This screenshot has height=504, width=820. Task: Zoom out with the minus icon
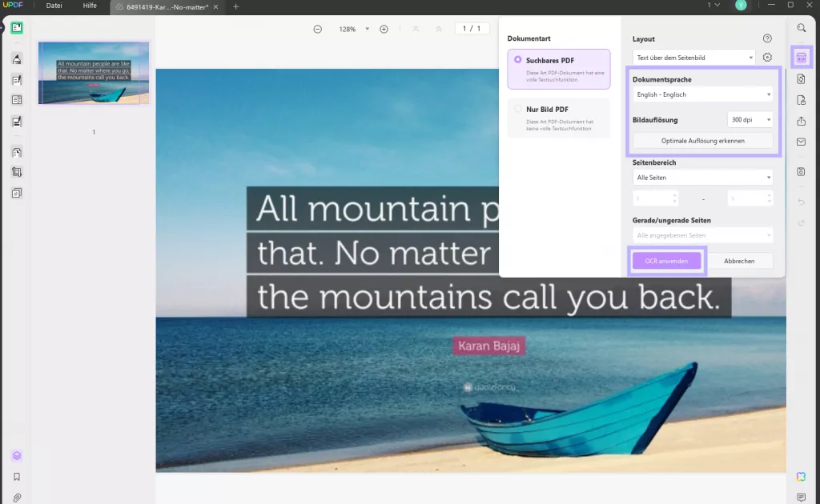pyautogui.click(x=317, y=30)
